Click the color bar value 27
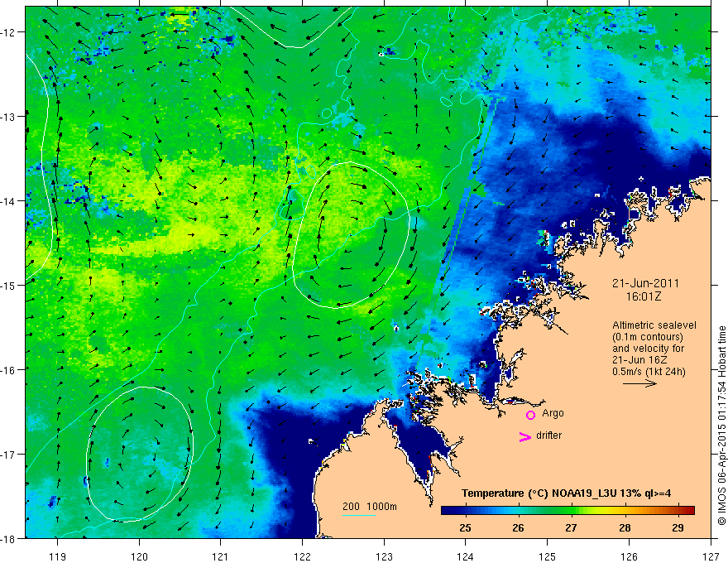 coord(571,527)
